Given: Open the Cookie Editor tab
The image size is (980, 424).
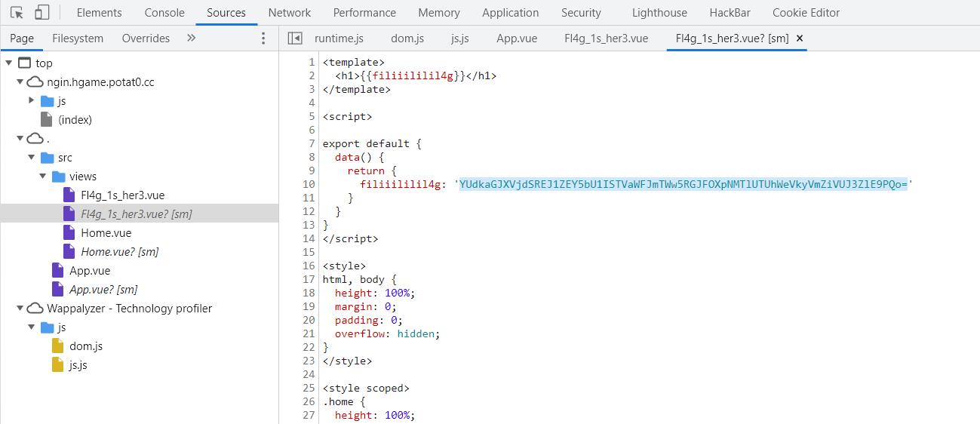Looking at the screenshot, I should tap(806, 13).
